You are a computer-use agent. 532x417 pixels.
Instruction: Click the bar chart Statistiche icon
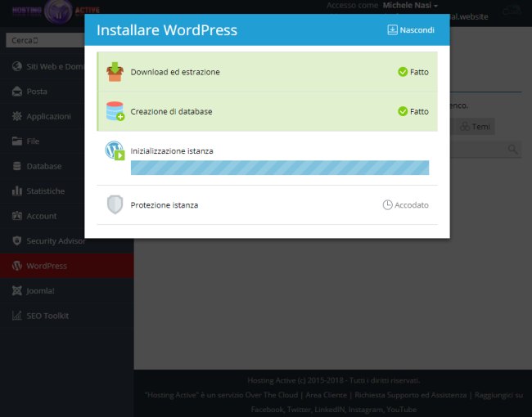click(x=17, y=191)
